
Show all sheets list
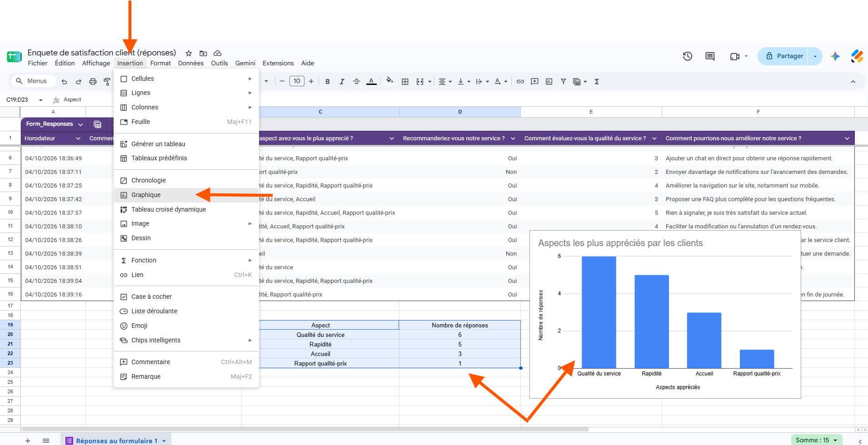(46, 440)
